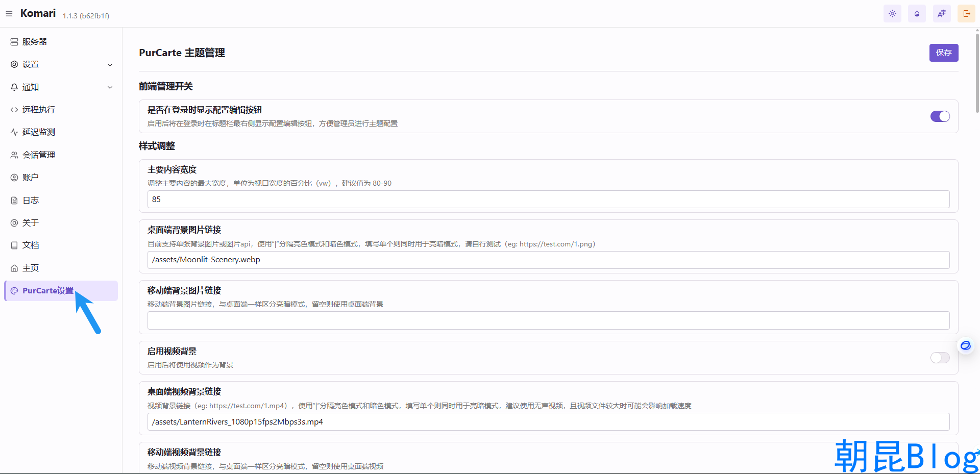Open the 会话管理 menu item
980x474 pixels.
[61, 155]
